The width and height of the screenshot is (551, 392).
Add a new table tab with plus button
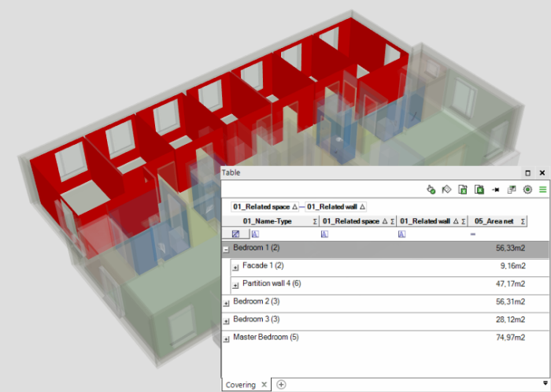pos(281,385)
